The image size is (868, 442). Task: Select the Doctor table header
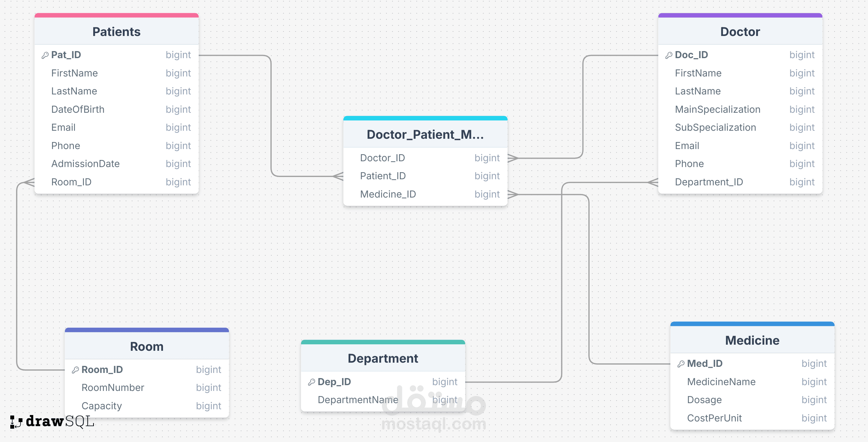coord(740,32)
